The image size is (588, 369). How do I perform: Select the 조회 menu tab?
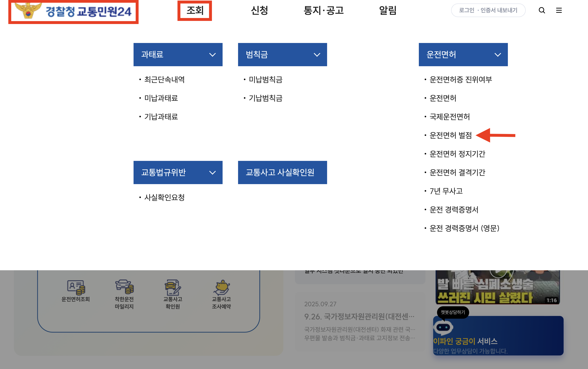195,10
